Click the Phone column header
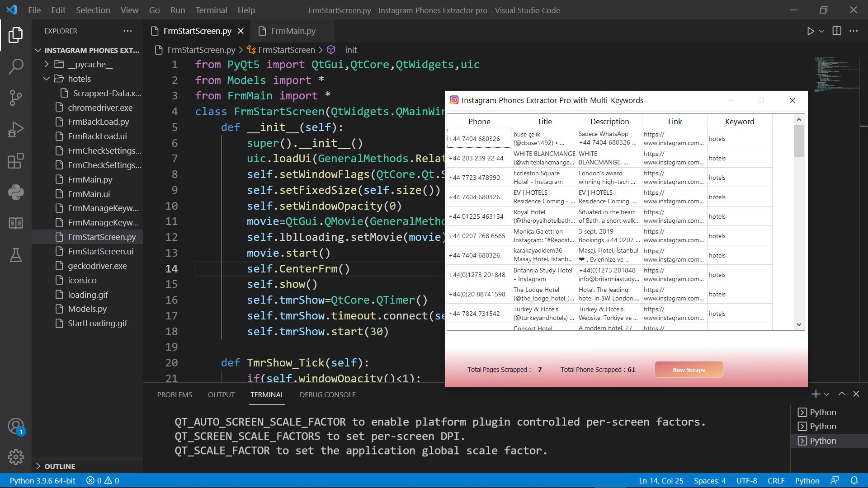 (479, 122)
